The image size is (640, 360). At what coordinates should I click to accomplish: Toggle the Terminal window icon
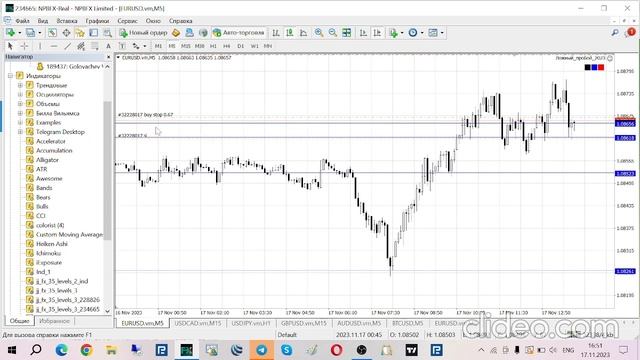click(93, 33)
